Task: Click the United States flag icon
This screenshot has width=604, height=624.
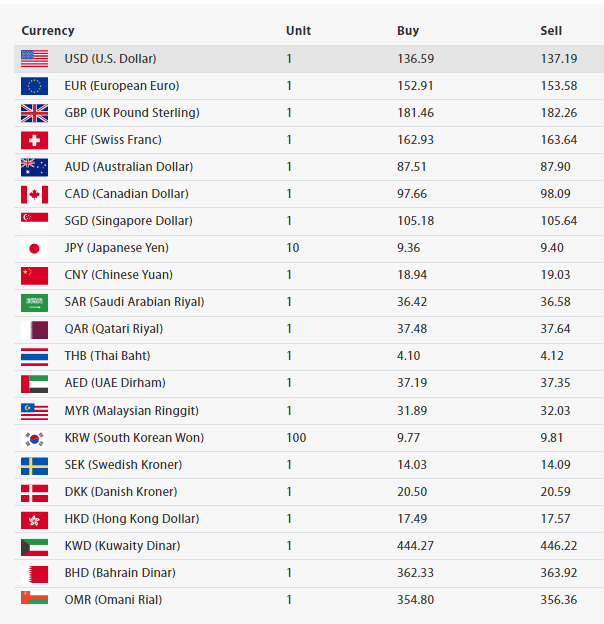Action: [x=34, y=59]
